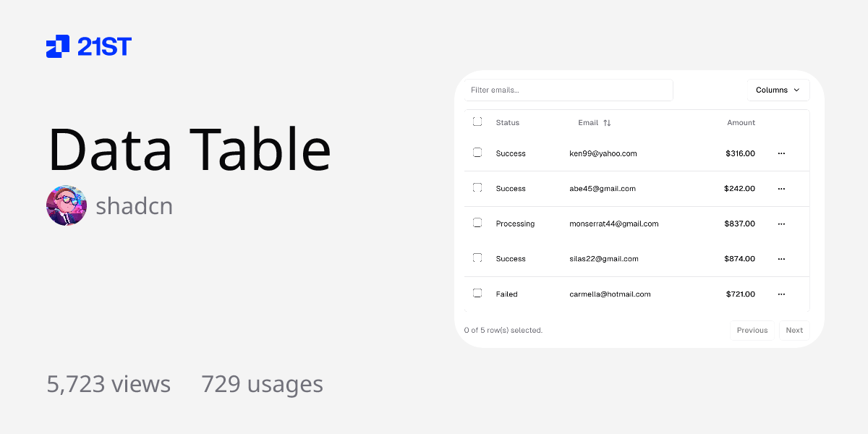Select the abe45@gmail.com row checkbox
Screen dimensions: 868x434
(x=477, y=188)
